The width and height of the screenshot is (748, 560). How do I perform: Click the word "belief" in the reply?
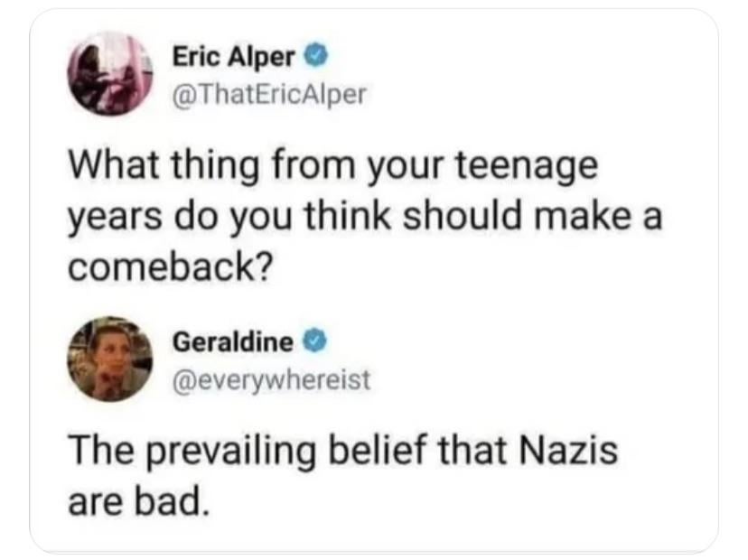click(x=377, y=450)
